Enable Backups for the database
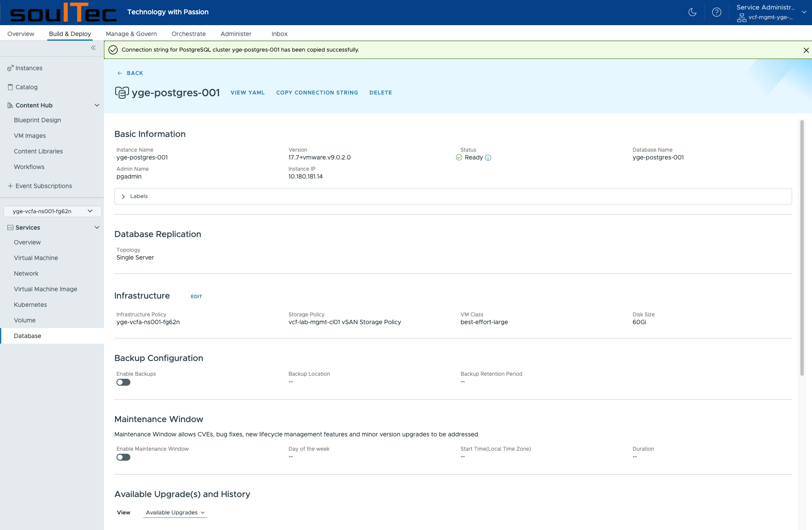This screenshot has width=812, height=530. pyautogui.click(x=123, y=382)
